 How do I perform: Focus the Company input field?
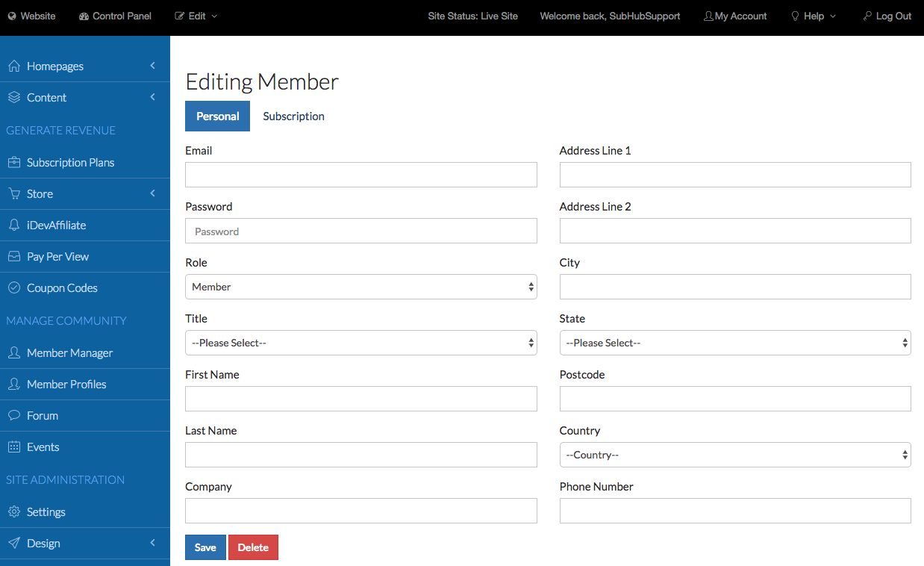361,511
